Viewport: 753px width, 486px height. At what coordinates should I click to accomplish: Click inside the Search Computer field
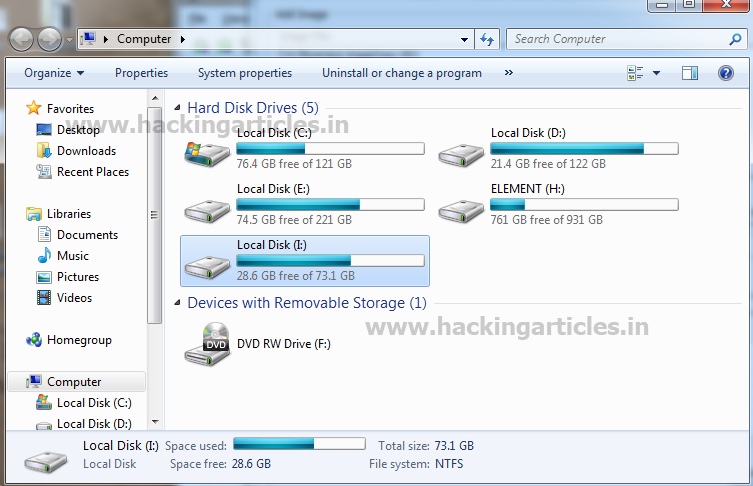617,39
